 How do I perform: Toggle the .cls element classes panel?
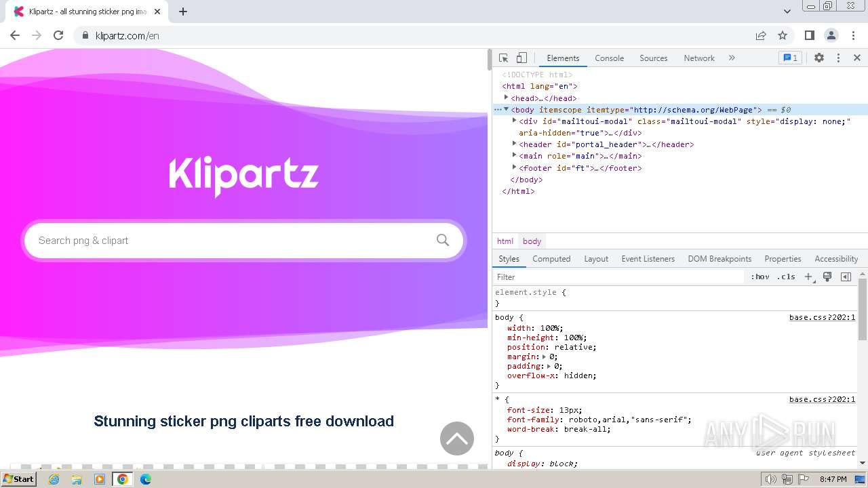(786, 277)
